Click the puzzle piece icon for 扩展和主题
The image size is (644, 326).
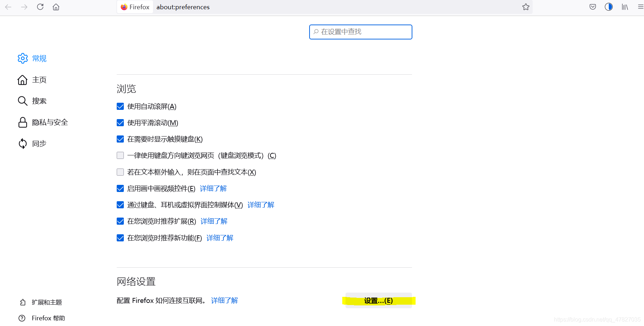click(22, 302)
